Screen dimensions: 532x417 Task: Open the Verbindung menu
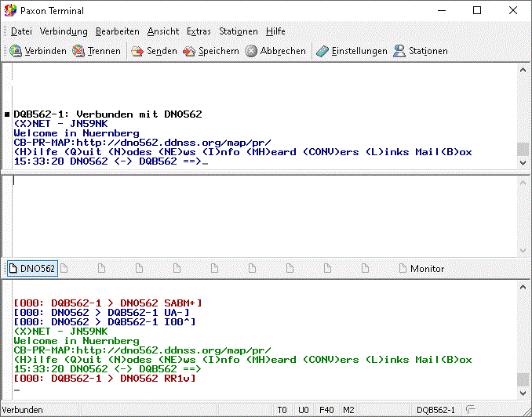pos(64,31)
